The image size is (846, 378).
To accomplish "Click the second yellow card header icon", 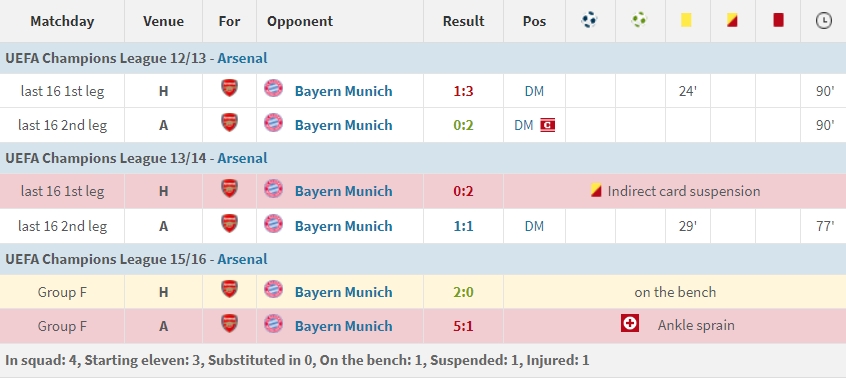I will [732, 20].
